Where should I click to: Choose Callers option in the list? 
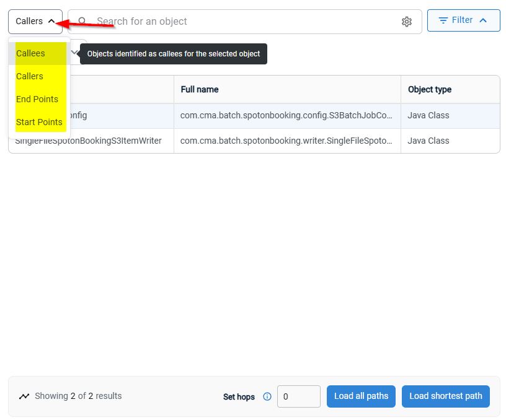click(29, 76)
